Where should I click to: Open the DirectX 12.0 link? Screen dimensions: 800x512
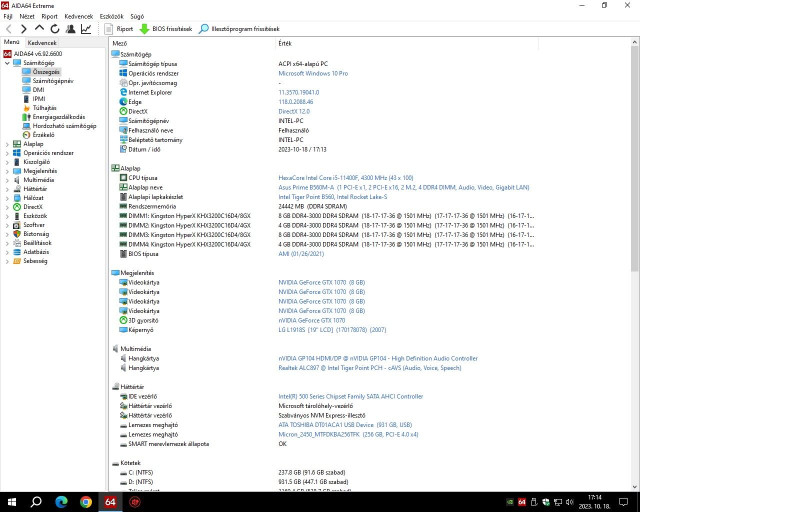tap(294, 111)
